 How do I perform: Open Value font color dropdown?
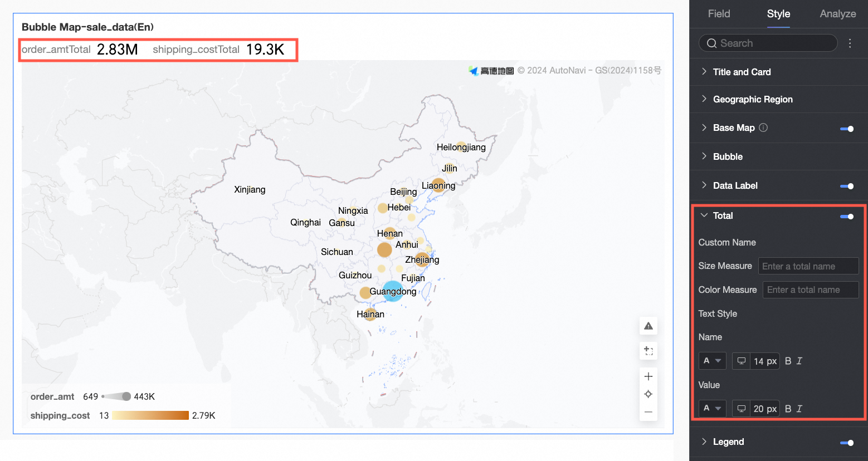[x=713, y=409]
